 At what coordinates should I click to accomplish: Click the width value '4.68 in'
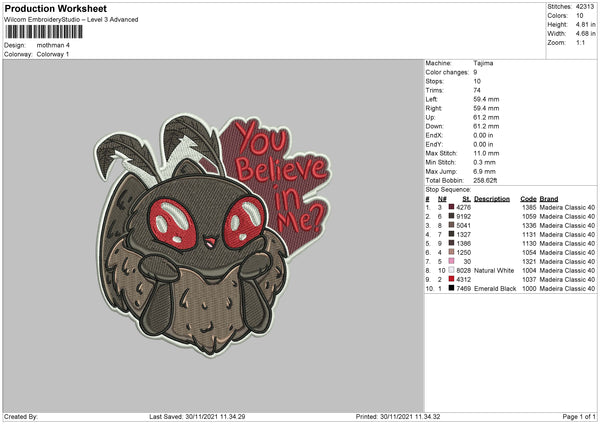pos(585,34)
